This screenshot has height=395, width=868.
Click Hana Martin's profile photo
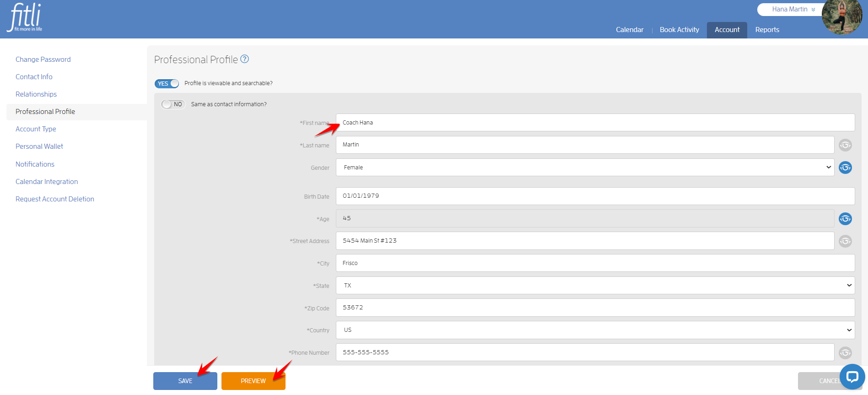point(842,17)
